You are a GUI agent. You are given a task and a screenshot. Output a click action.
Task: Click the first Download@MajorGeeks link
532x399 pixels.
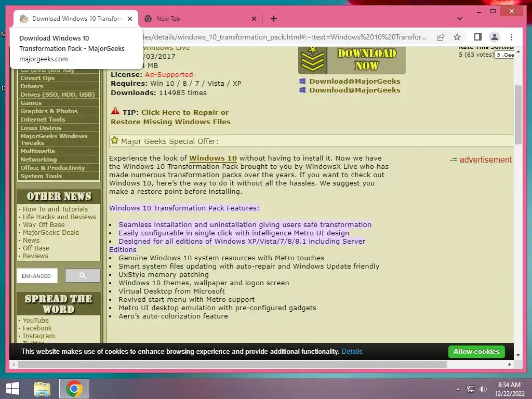[x=354, y=81]
